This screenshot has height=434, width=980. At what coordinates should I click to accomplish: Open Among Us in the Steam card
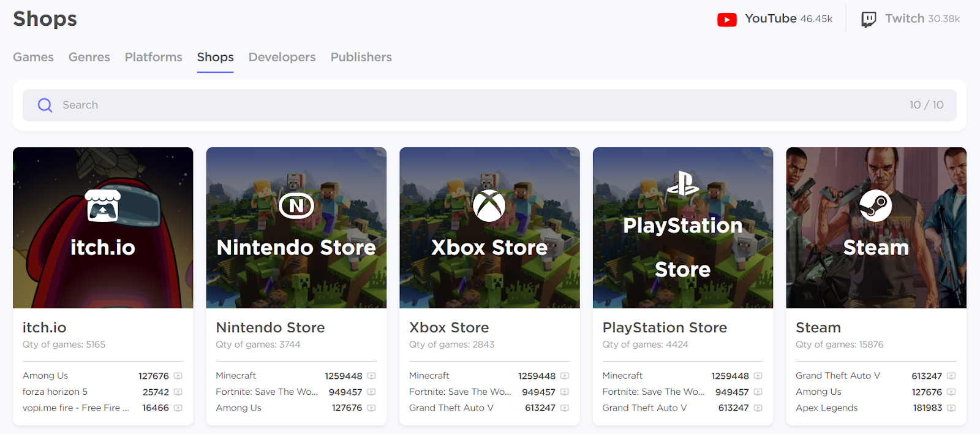(x=818, y=392)
